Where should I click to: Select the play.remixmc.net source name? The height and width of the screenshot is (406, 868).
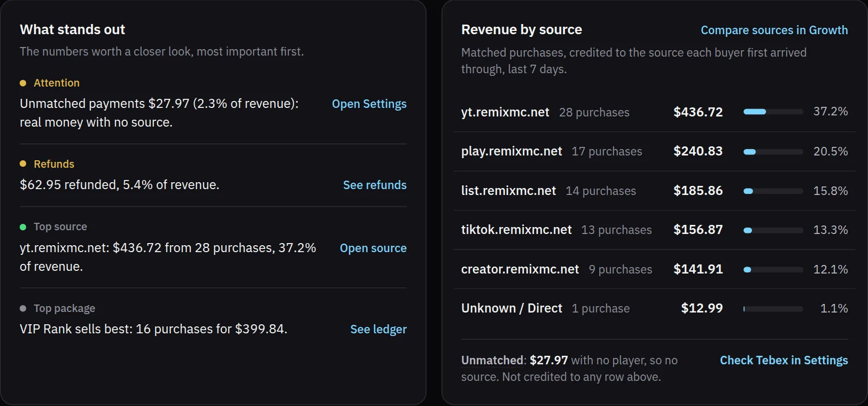click(x=511, y=151)
